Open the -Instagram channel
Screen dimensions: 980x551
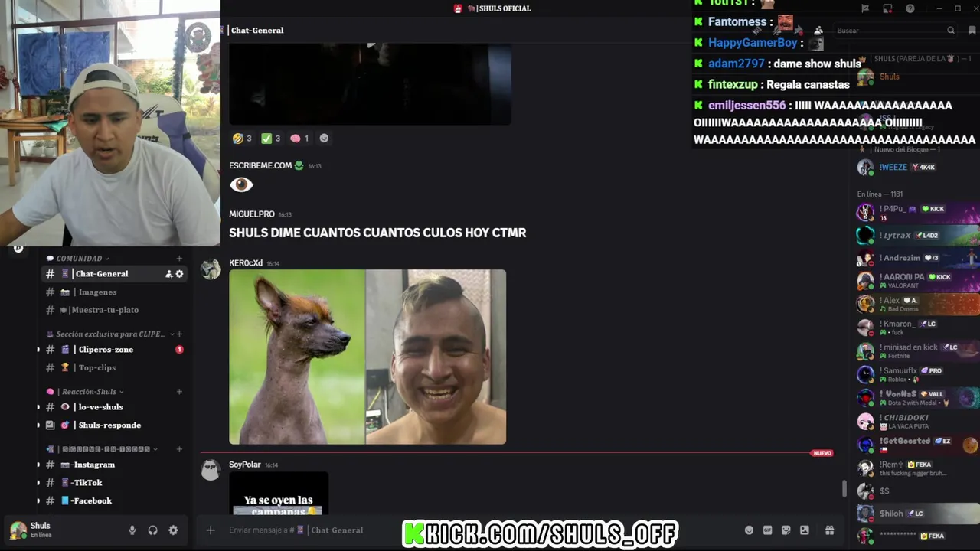[x=114, y=465]
